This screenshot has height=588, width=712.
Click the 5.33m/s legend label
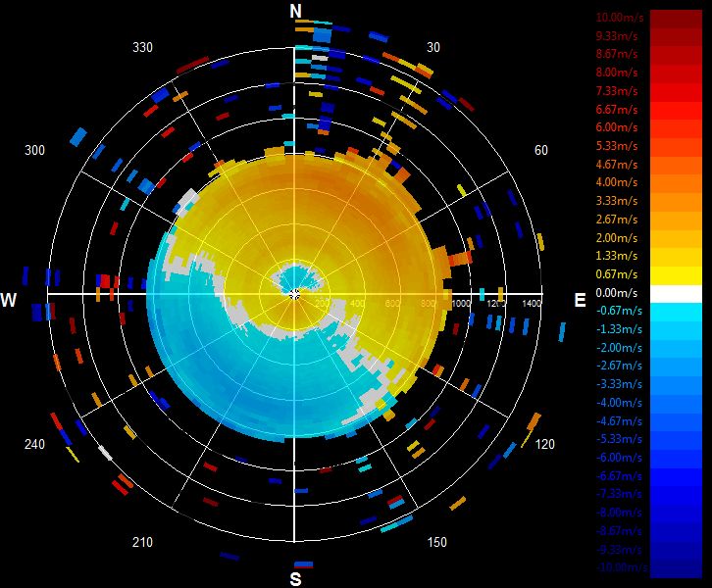(x=617, y=146)
